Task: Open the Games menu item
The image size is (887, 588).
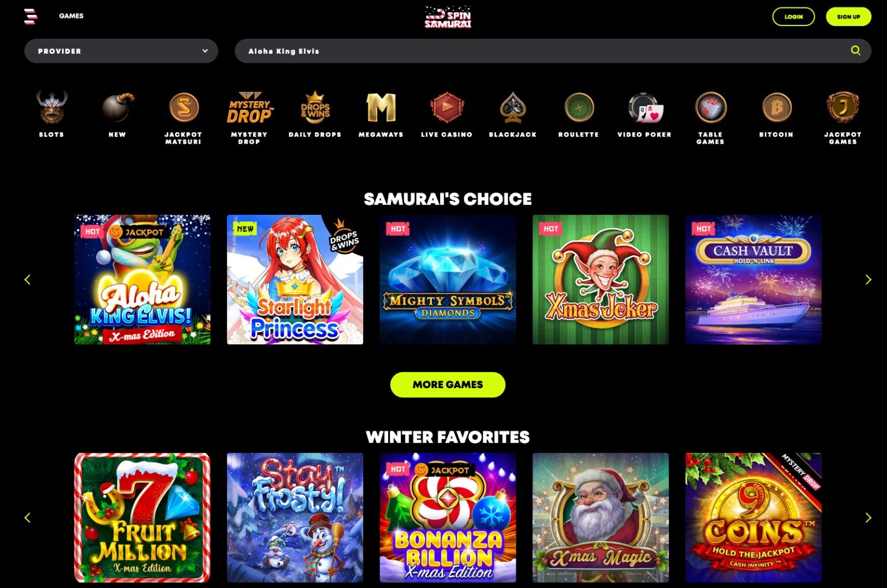Action: pos(71,16)
